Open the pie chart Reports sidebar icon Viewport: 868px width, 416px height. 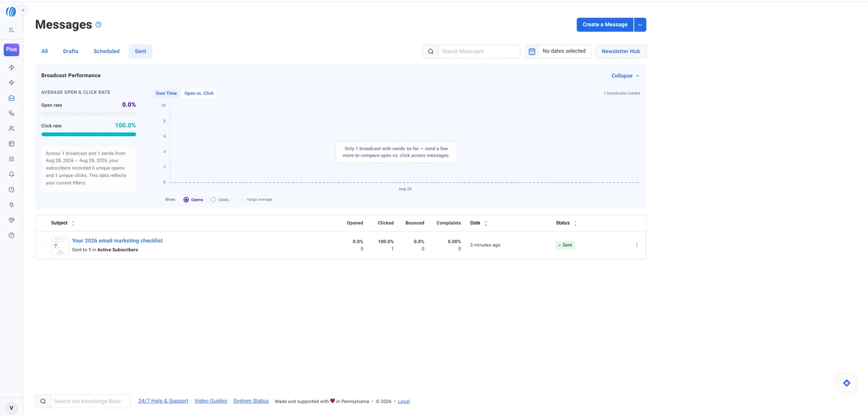click(11, 190)
